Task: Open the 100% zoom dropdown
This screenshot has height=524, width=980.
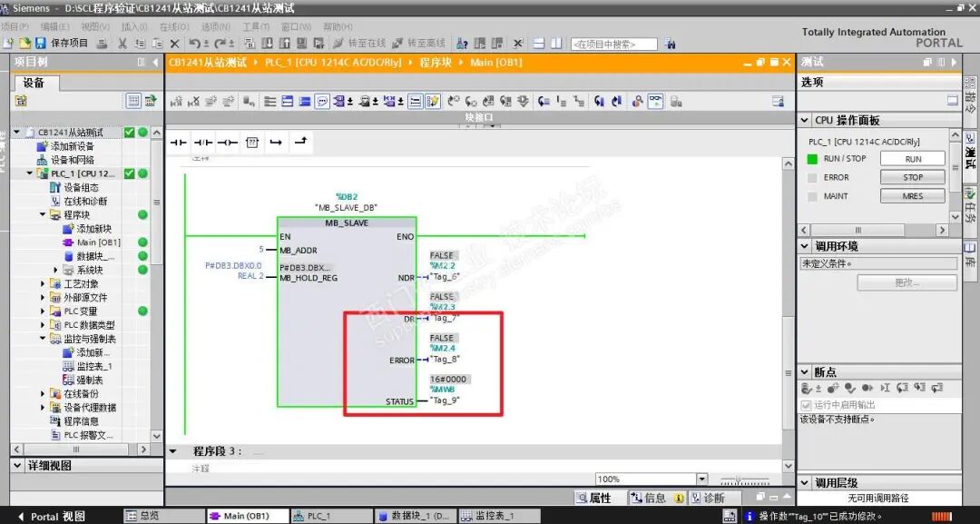Action: pyautogui.click(x=701, y=479)
